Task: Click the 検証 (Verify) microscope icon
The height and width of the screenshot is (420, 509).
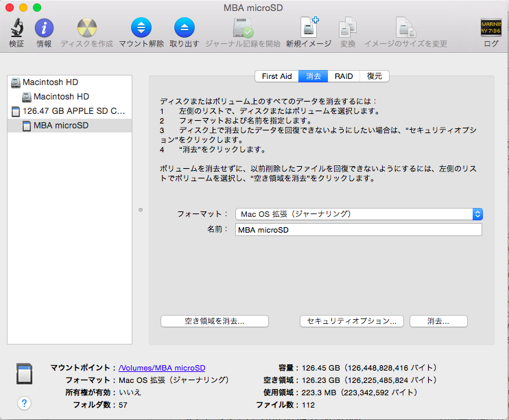Action: coord(16,27)
